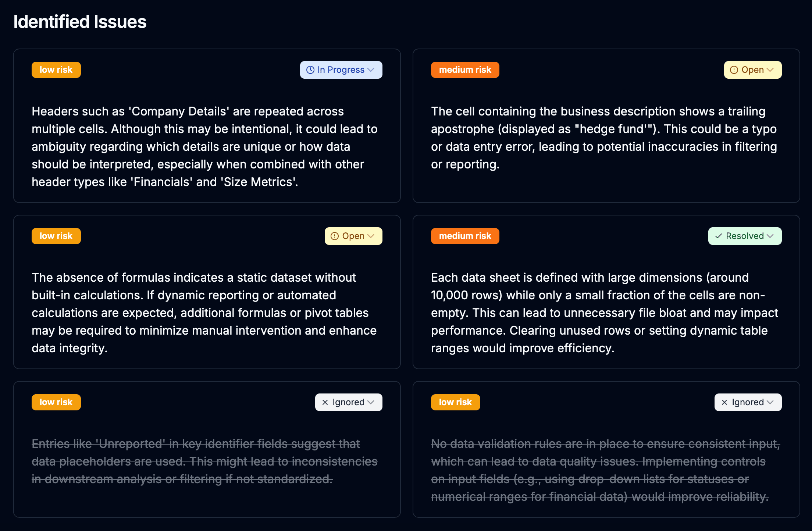The height and width of the screenshot is (531, 812).
Task: Open the Ignored dropdown chevron on the 'Unreported' issue
Action: click(x=371, y=402)
